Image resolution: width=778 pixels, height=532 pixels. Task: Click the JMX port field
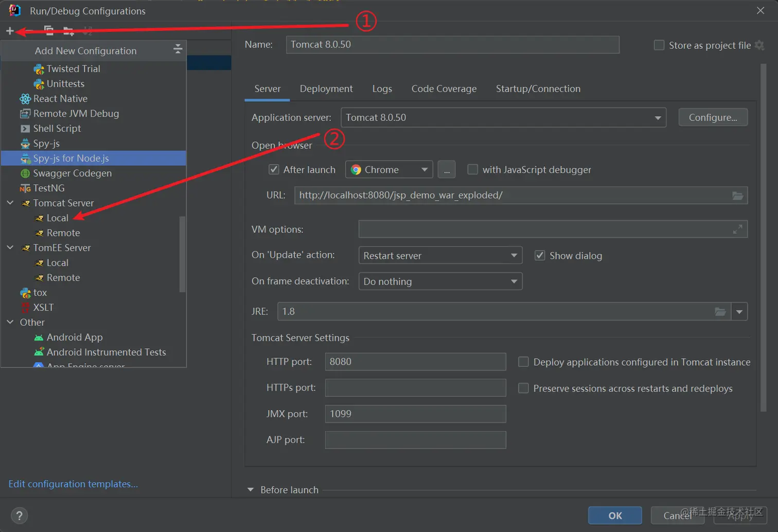coord(415,414)
